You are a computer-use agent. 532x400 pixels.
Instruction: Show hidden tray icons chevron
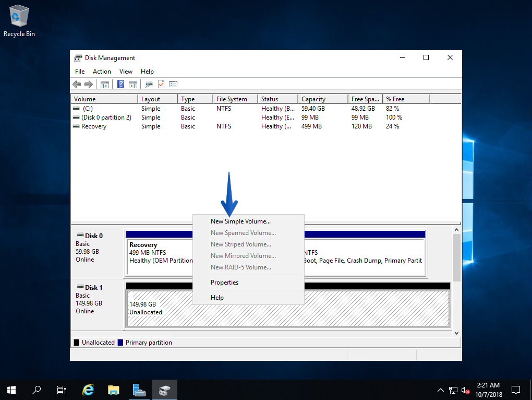click(x=440, y=390)
